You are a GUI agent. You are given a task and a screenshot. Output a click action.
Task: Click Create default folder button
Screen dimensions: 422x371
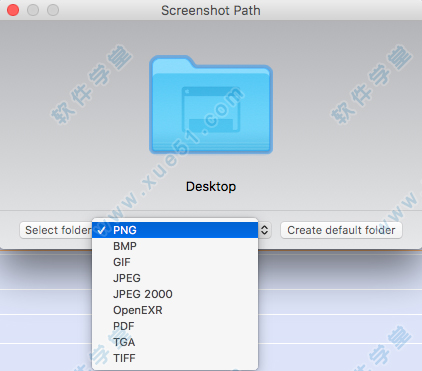pyautogui.click(x=341, y=230)
